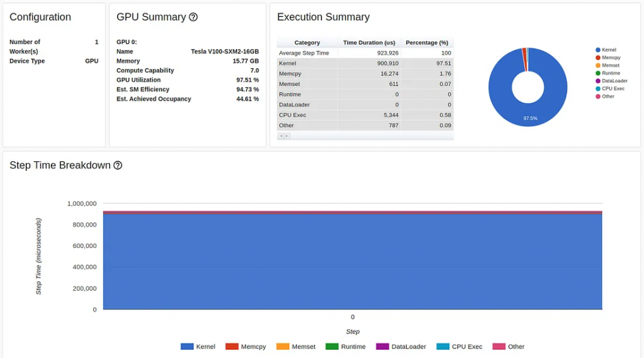Screen dimensions: 644x358
Task: Click the Memcpy legend dot in pie chart
Action: point(597,58)
